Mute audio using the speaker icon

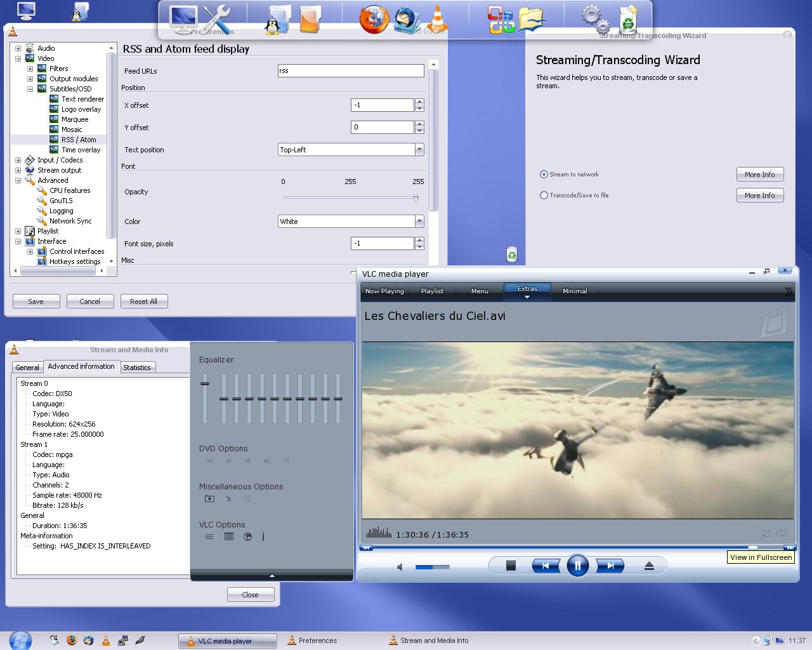[400, 567]
